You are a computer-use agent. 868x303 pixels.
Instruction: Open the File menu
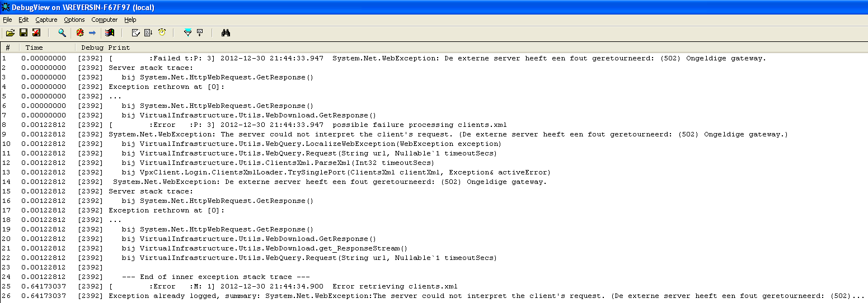coord(7,20)
